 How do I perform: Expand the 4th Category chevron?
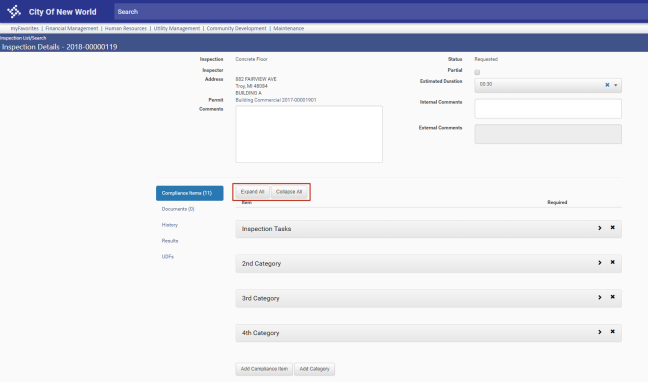click(x=600, y=332)
